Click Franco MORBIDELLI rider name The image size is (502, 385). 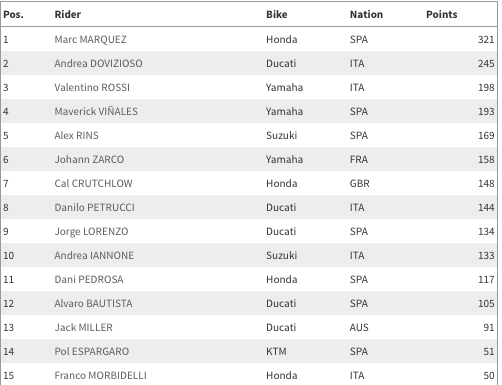[101, 375]
